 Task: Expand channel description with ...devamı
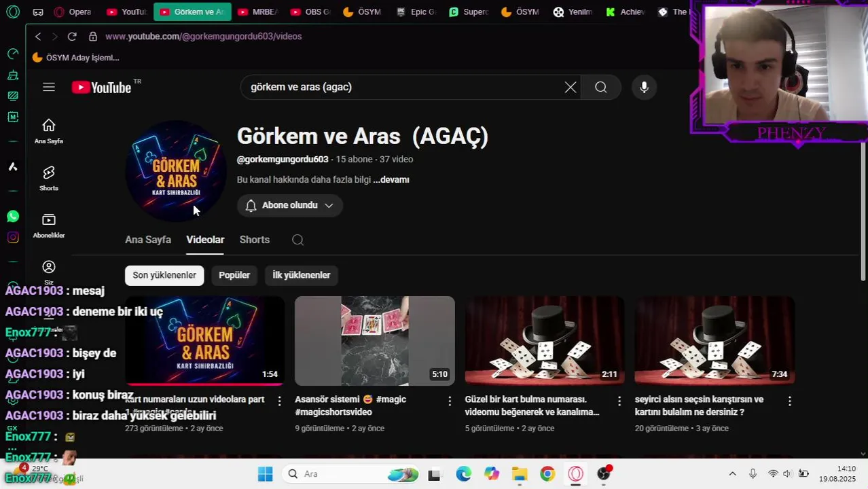391,180
